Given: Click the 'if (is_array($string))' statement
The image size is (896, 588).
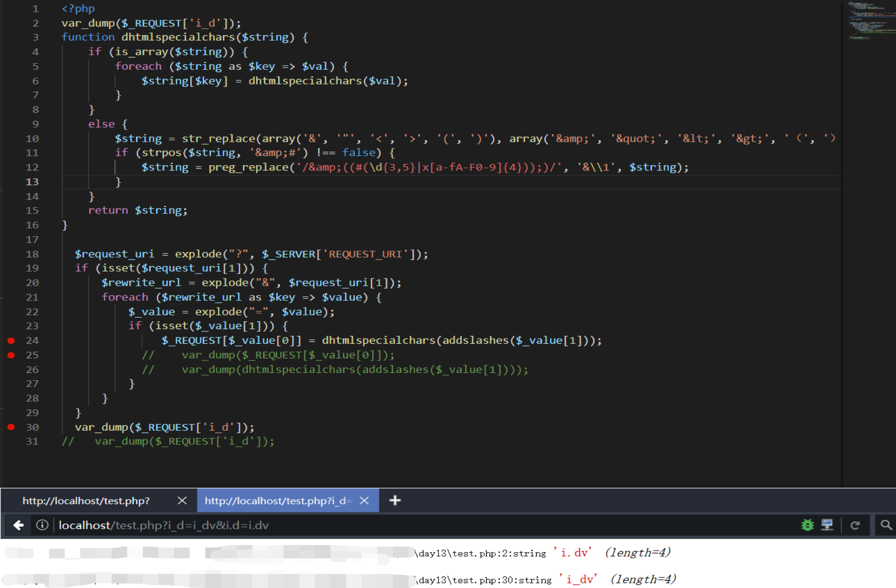Looking at the screenshot, I should pos(168,52).
